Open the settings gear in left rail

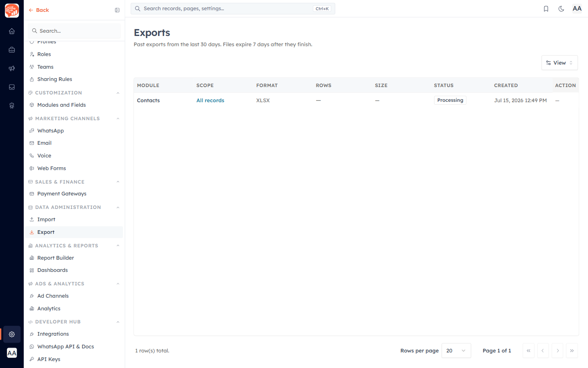click(12, 334)
